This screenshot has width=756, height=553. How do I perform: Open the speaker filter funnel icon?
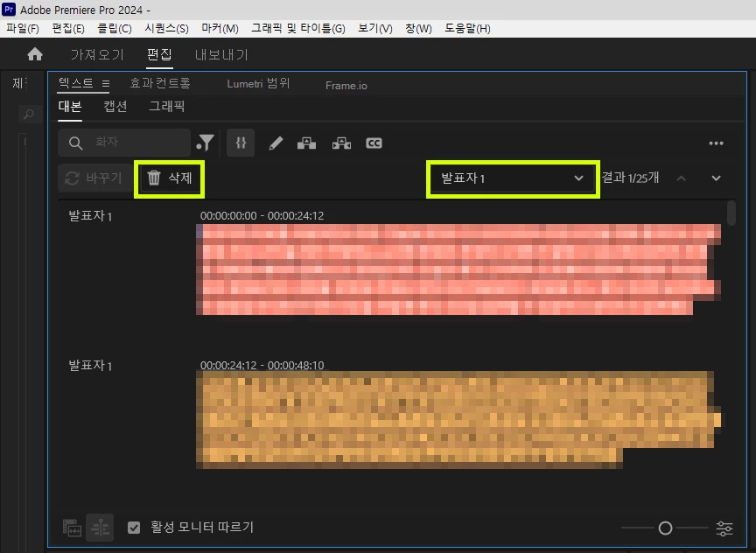(206, 143)
